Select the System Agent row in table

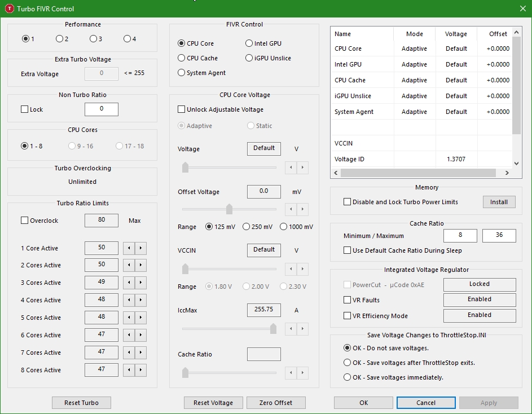(421, 112)
